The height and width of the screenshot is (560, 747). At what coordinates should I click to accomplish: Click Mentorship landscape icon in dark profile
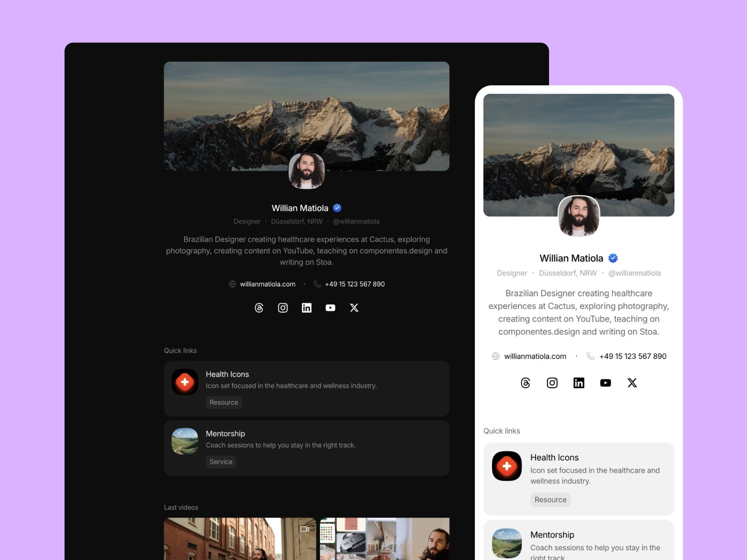185,441
